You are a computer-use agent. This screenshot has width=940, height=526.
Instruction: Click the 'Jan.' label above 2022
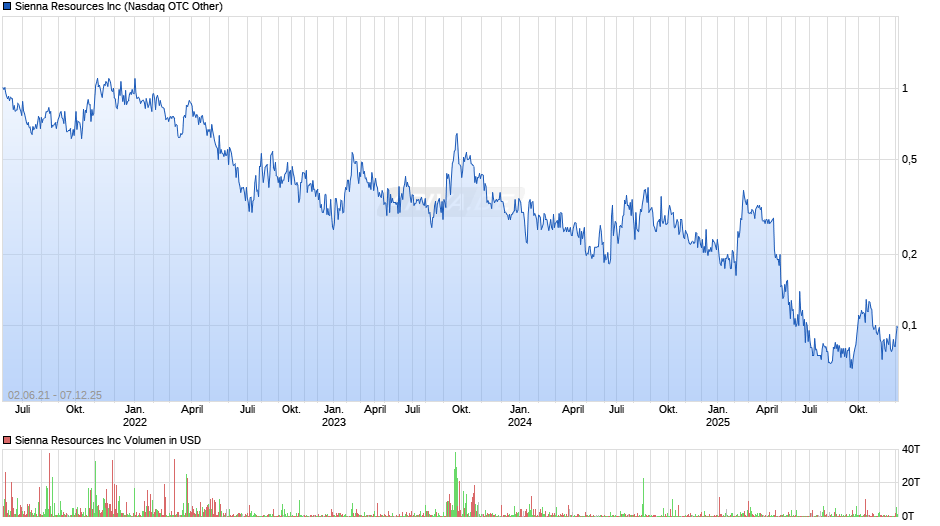click(135, 410)
